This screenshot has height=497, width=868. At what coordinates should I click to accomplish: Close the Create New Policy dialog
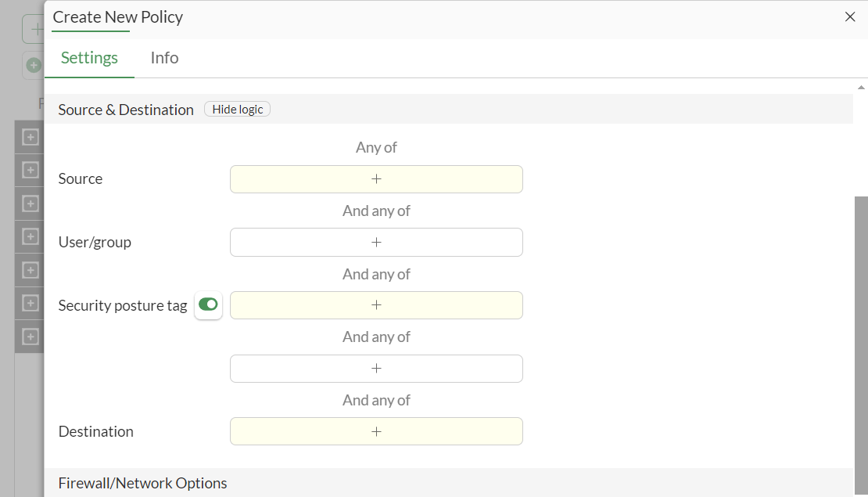850,16
